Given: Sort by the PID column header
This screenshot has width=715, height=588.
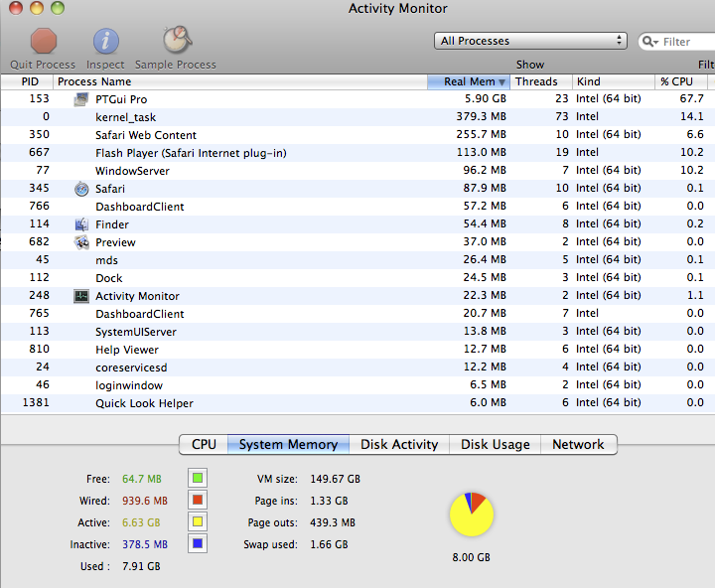Looking at the screenshot, I should click(x=28, y=81).
